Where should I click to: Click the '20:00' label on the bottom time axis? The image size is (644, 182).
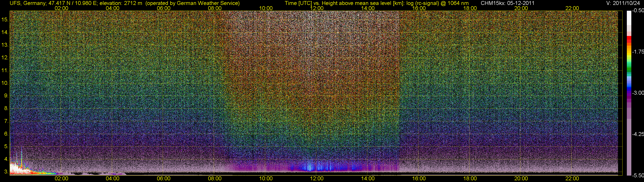[521, 179]
